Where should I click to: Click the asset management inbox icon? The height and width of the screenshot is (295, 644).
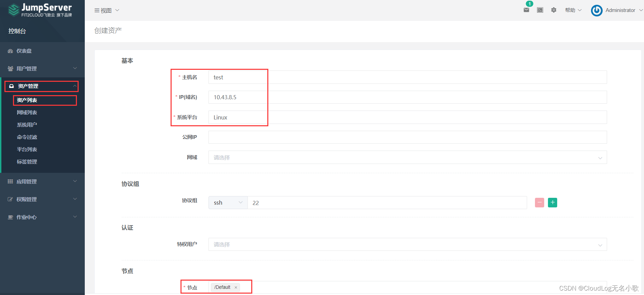tap(11, 86)
